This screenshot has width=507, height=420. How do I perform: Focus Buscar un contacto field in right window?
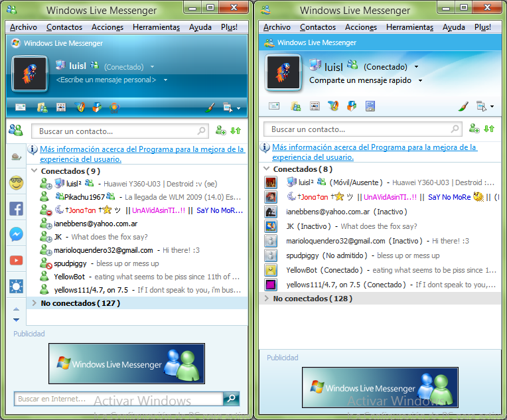point(363,129)
